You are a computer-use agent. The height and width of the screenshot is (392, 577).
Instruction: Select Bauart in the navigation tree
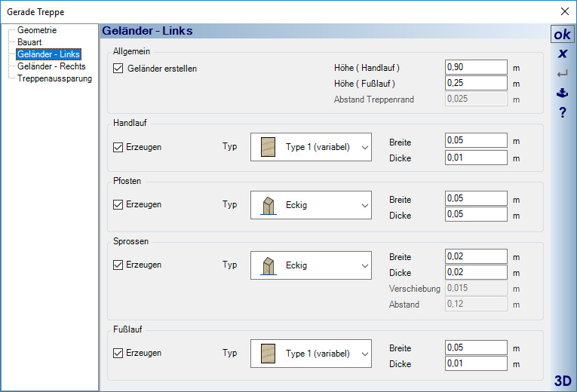pos(29,42)
